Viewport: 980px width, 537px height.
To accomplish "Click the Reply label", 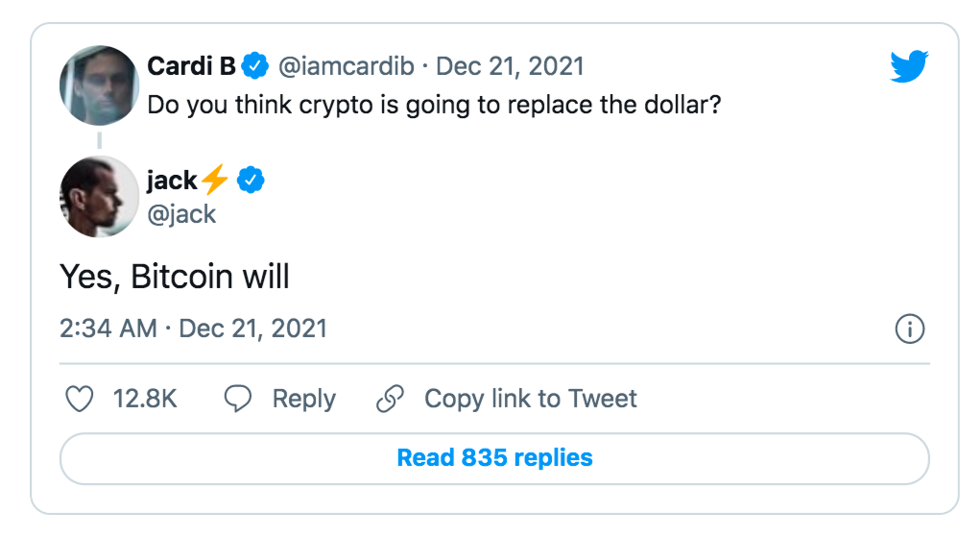I will point(304,400).
